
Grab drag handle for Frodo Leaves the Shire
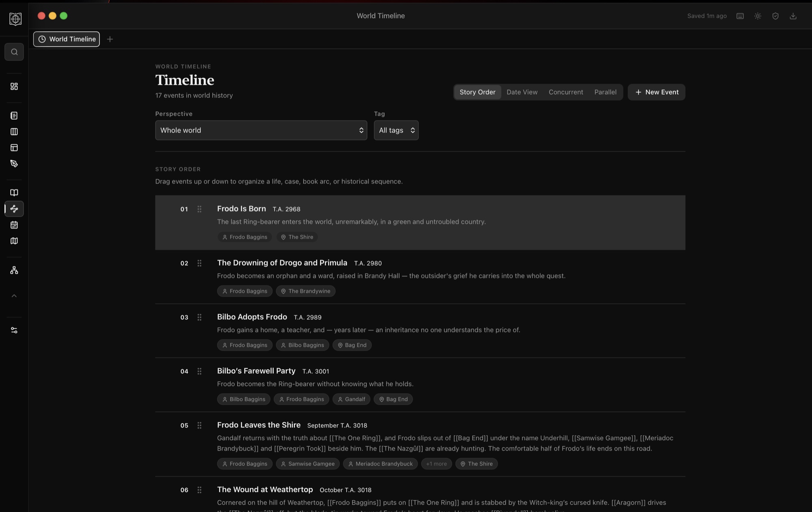click(199, 425)
